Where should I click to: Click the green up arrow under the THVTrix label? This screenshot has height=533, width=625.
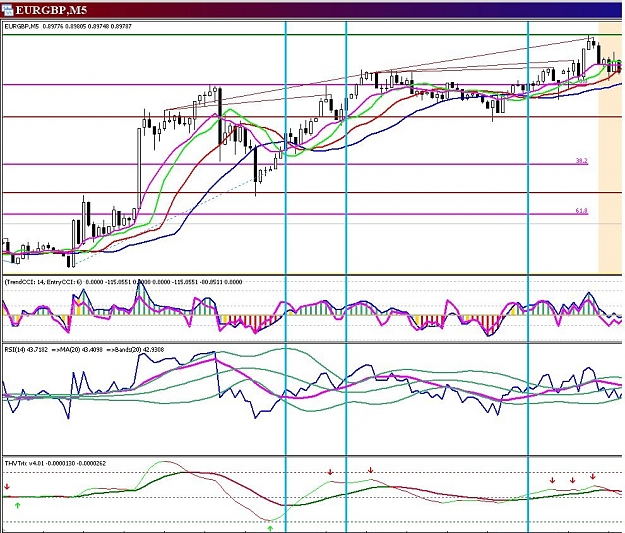17,505
